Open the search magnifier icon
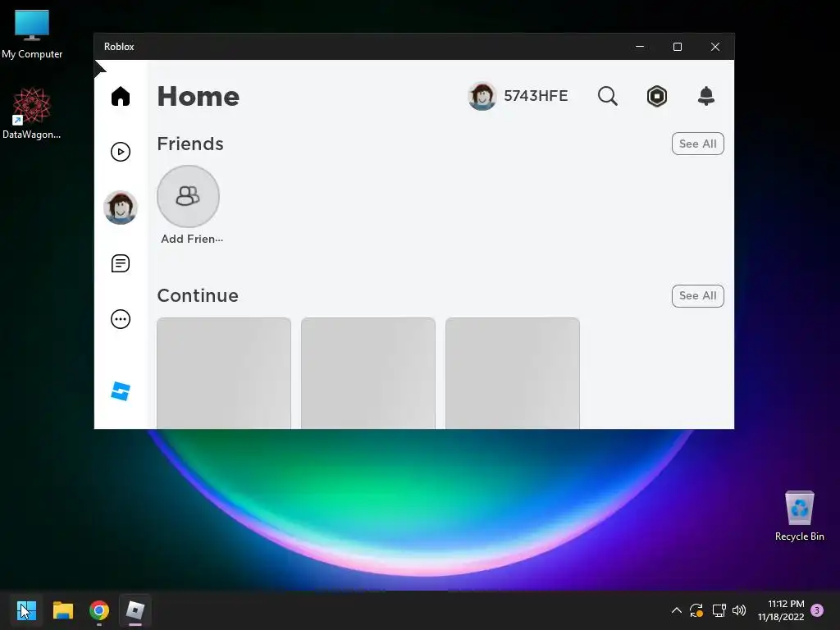This screenshot has height=630, width=840. coord(608,97)
